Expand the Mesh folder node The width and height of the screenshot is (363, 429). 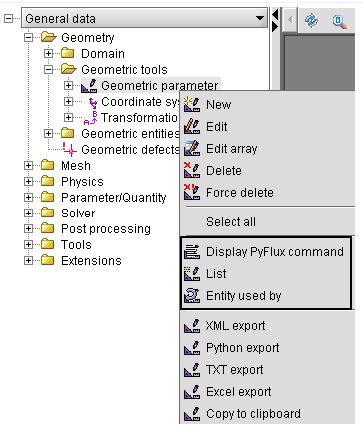28,166
